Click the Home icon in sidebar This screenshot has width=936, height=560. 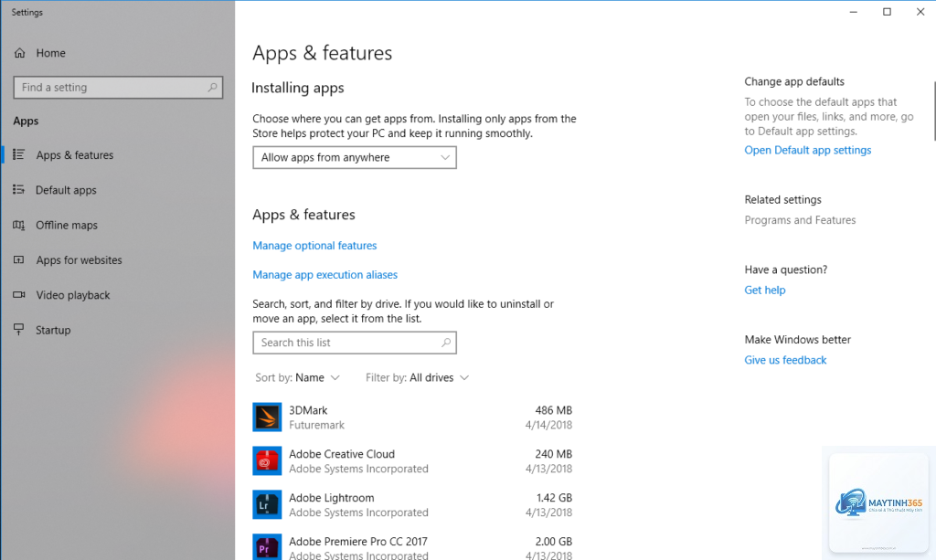[20, 53]
